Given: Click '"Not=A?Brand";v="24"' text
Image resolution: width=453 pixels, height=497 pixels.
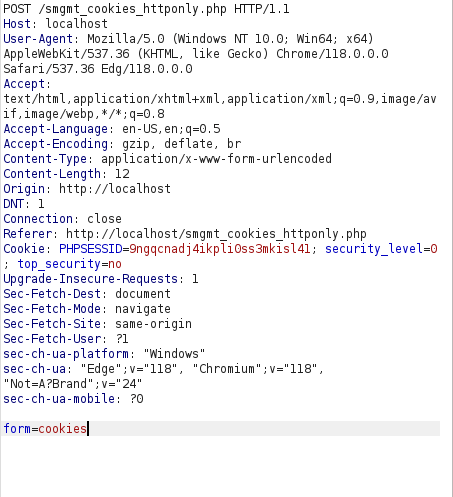Looking at the screenshot, I should pos(73,384).
